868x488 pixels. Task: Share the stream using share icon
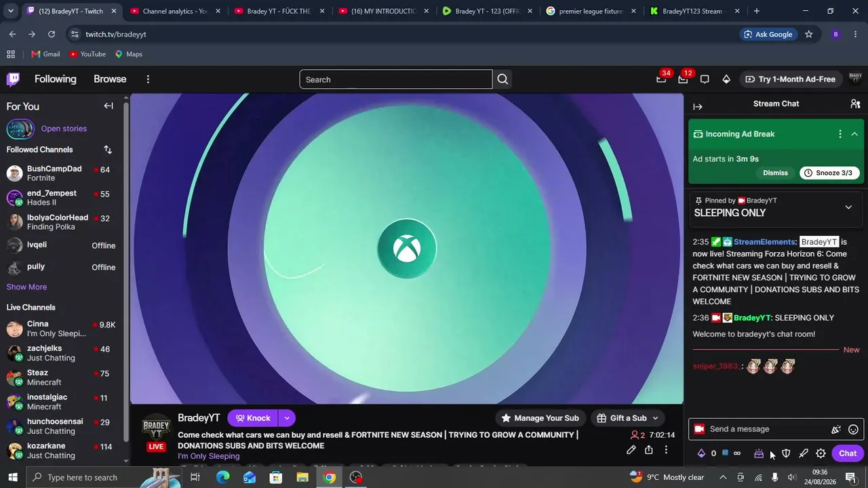pos(649,449)
